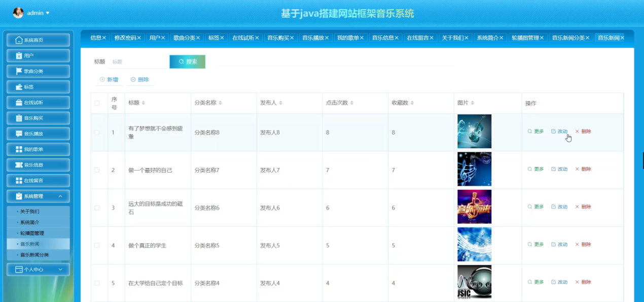The height and width of the screenshot is (302, 644).
Task: Click into the 标题 search input field
Action: coord(137,61)
